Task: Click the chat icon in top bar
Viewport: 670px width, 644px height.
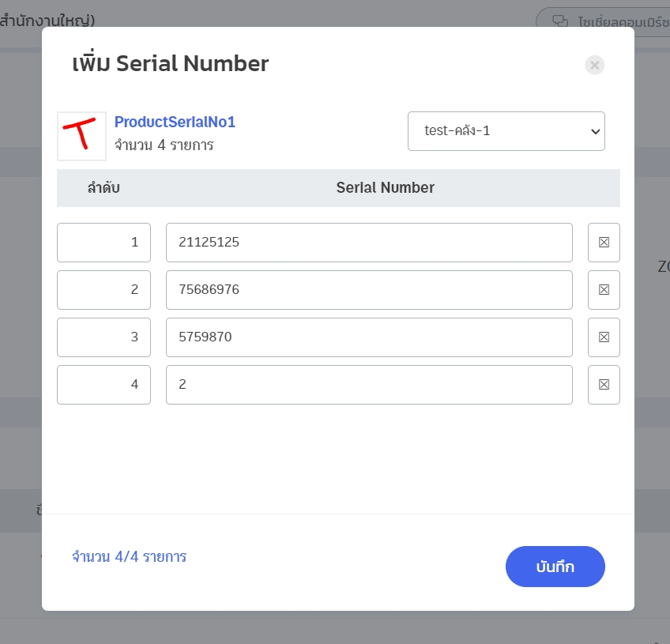Action: 560,21
